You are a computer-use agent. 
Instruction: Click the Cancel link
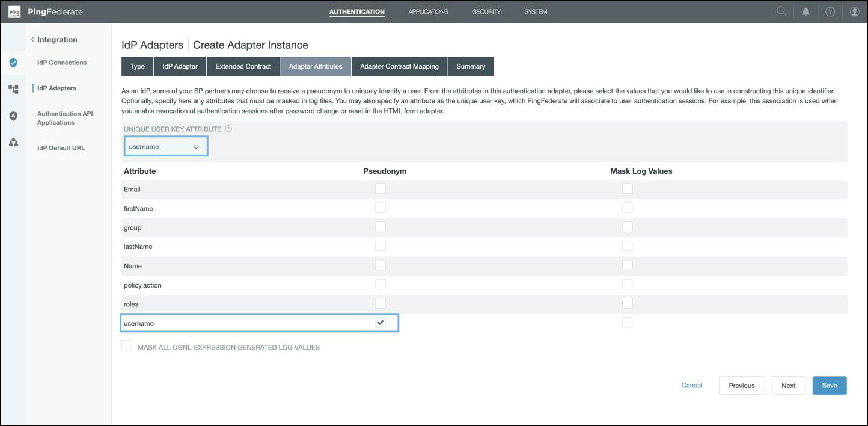point(691,386)
